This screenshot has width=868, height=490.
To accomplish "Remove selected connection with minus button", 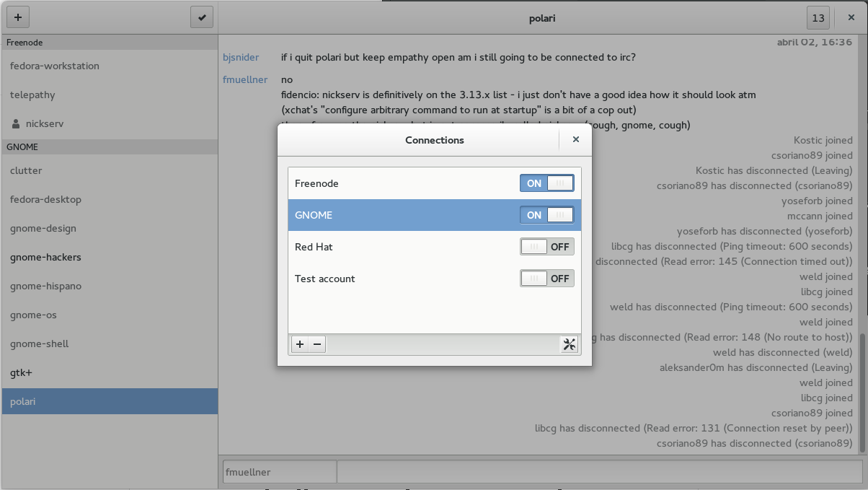I will [x=317, y=344].
